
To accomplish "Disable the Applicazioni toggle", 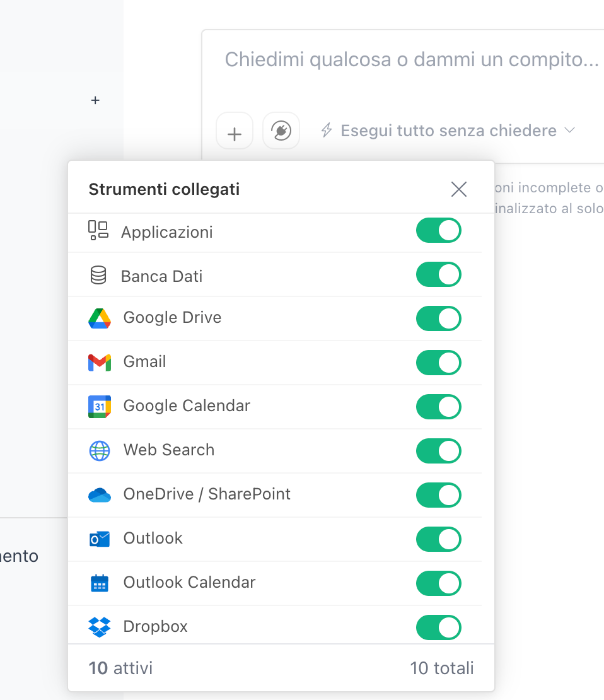I will [x=439, y=230].
